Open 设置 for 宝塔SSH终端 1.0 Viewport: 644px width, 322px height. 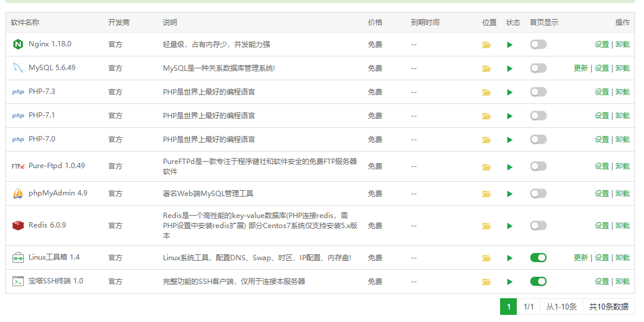coord(602,282)
